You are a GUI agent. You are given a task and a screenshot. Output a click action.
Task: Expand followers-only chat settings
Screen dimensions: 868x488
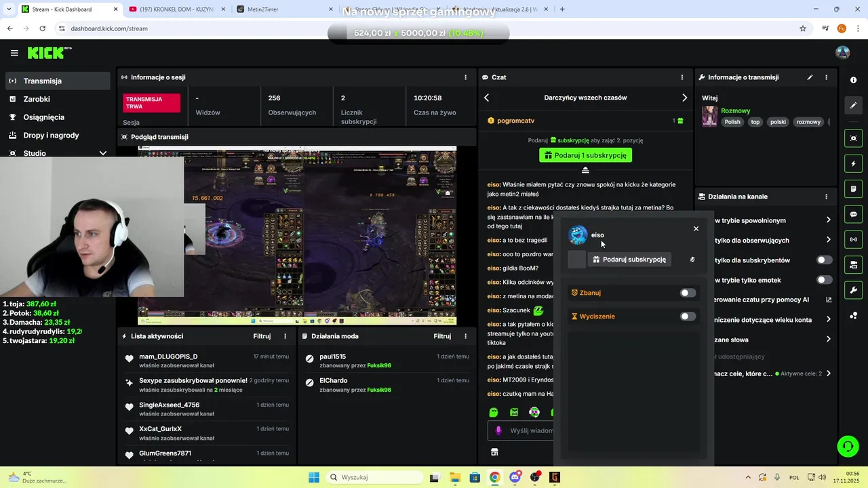click(x=828, y=240)
